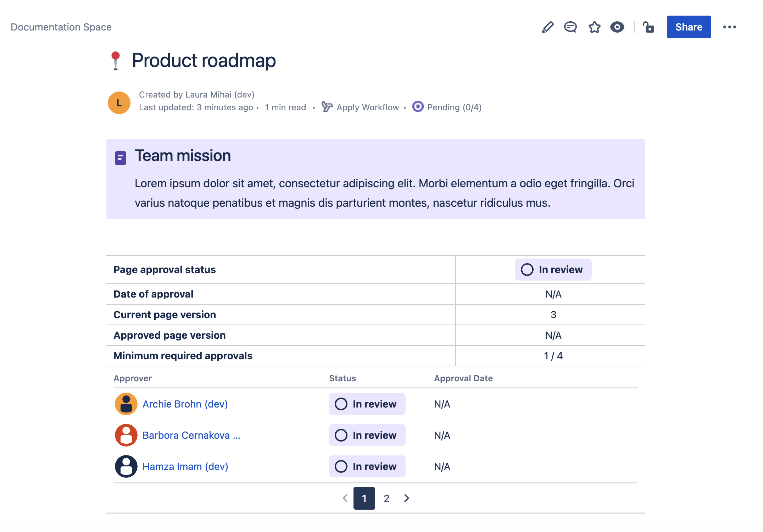Open the inline comments icon
The height and width of the screenshot is (532, 763).
[570, 27]
